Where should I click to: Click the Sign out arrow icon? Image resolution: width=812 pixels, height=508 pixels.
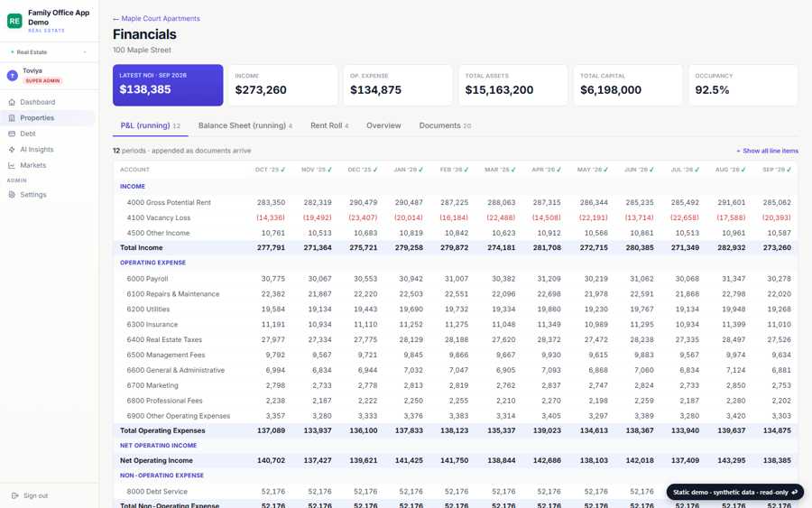(x=15, y=495)
